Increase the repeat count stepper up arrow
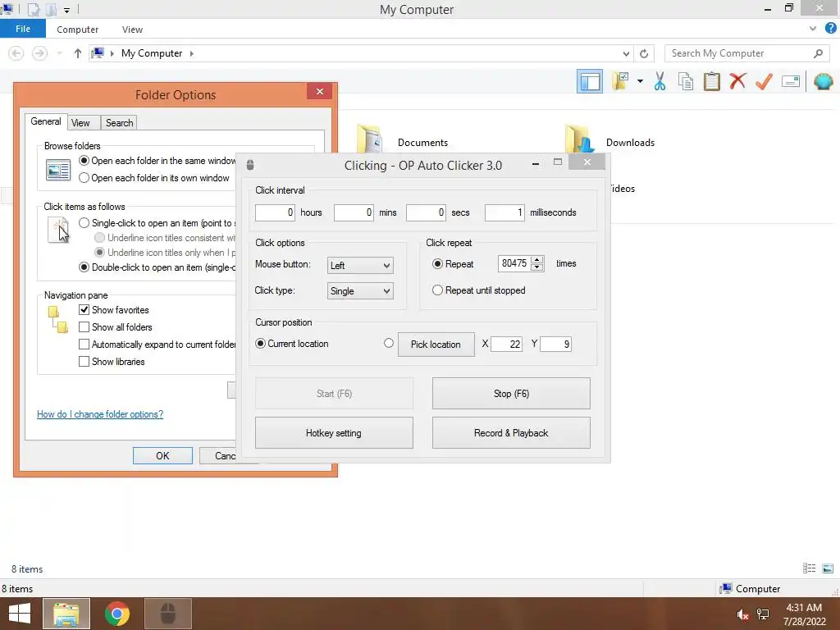Viewport: 840px width, 630px height. (x=536, y=260)
